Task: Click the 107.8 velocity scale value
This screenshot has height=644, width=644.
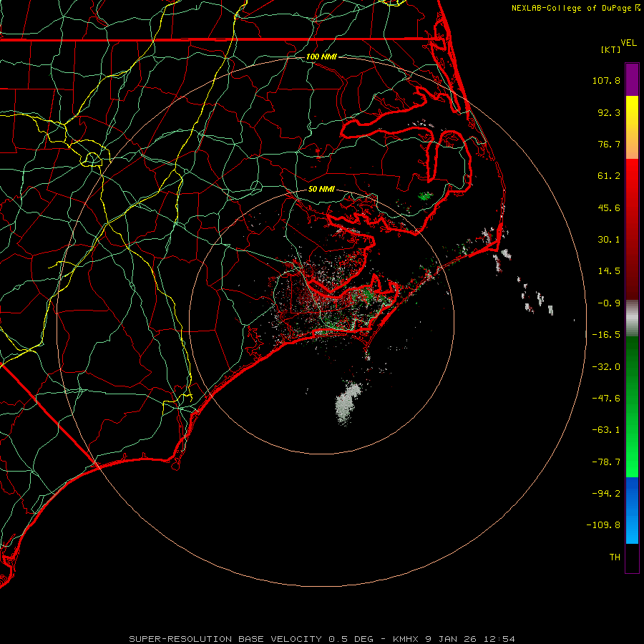Action: 606,80
